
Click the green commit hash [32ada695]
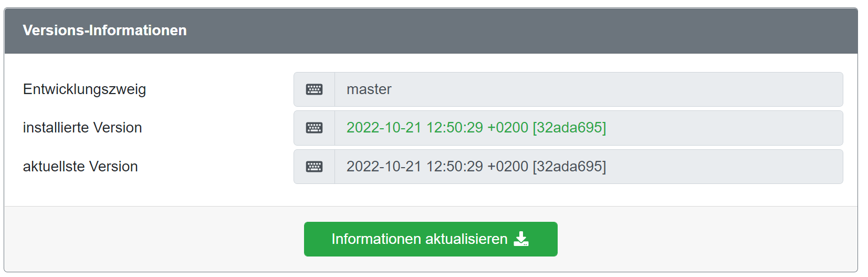pyautogui.click(x=569, y=128)
